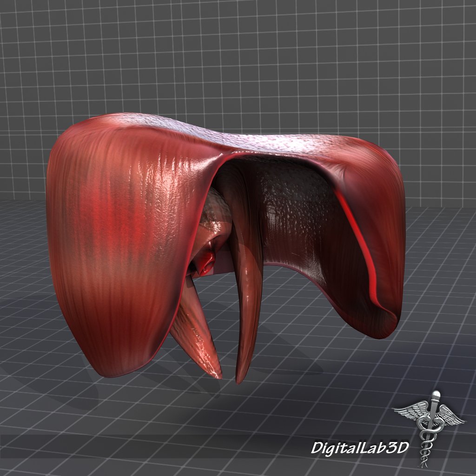Click the small red nodule in the center
Image resolution: width=476 pixels, height=476 pixels.
(x=206, y=263)
